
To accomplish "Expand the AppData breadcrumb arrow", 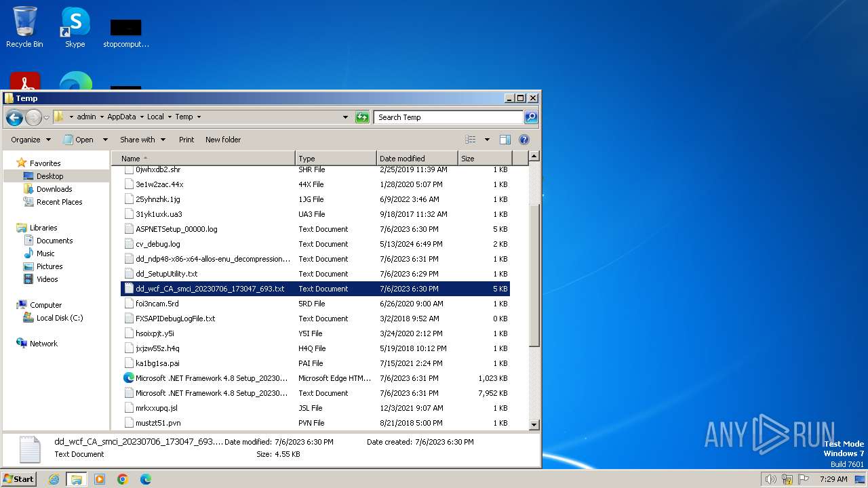I will point(142,117).
